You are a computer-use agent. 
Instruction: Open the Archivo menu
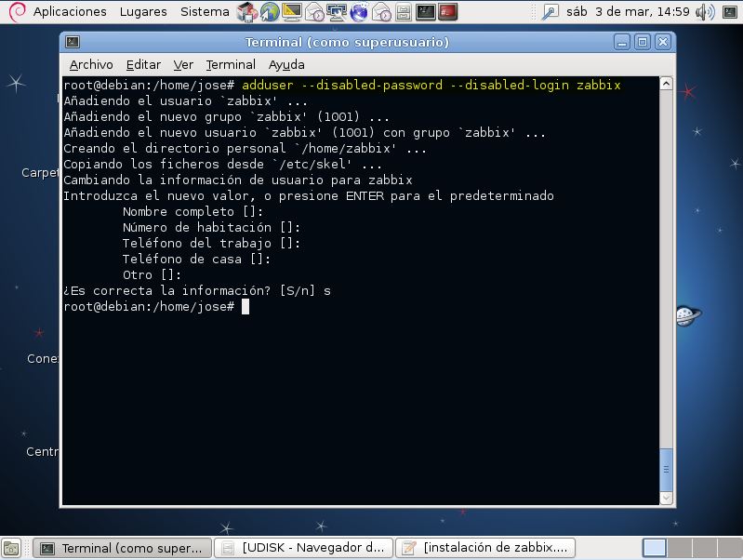(x=91, y=65)
